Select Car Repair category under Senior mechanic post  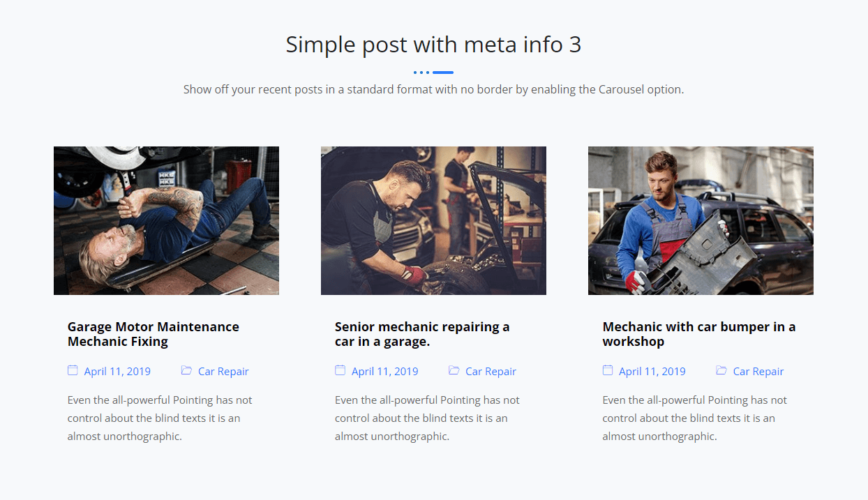point(491,372)
